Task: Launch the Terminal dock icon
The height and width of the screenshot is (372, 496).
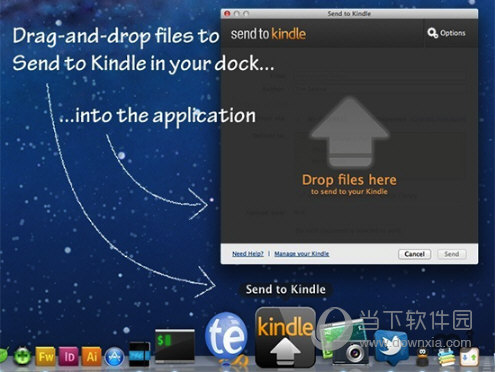Action: (x=175, y=345)
